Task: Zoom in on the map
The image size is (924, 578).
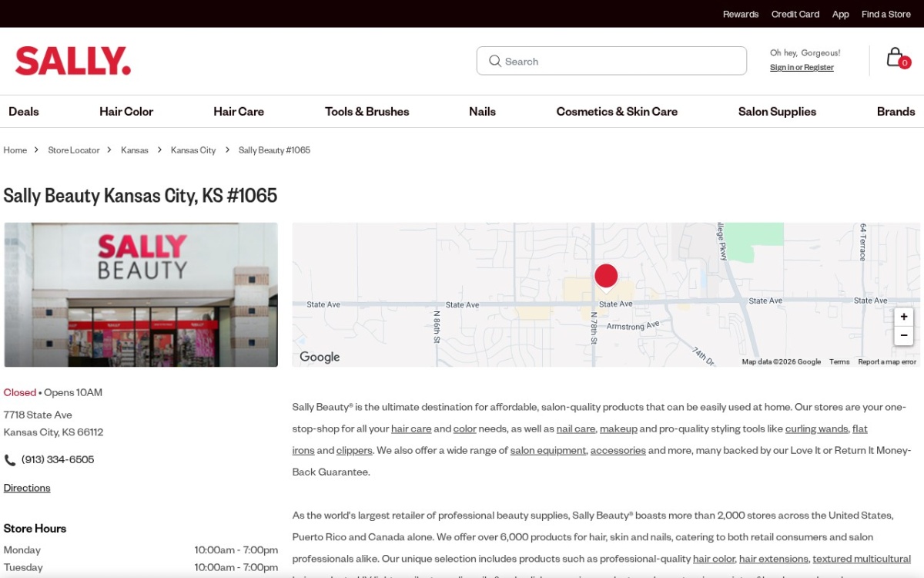Action: coord(904,317)
